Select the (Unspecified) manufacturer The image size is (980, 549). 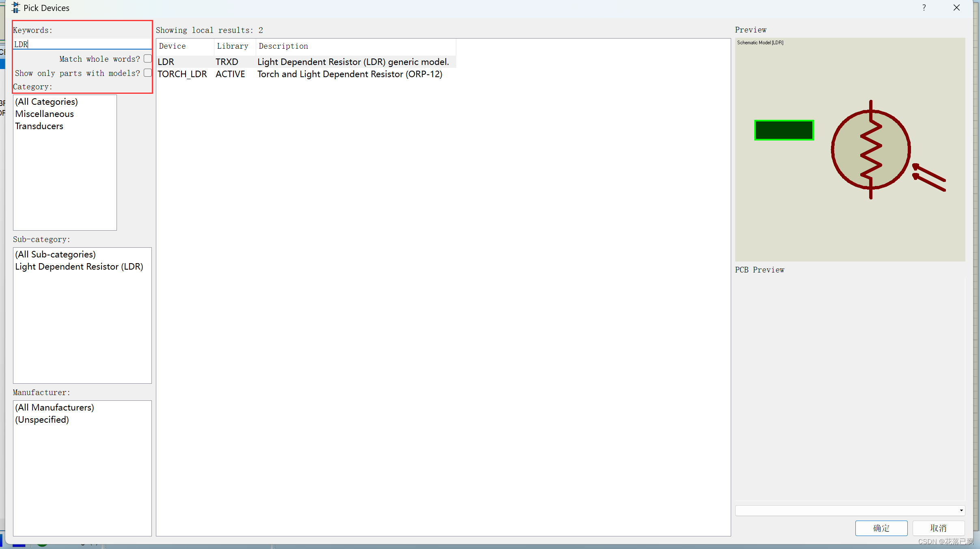42,419
